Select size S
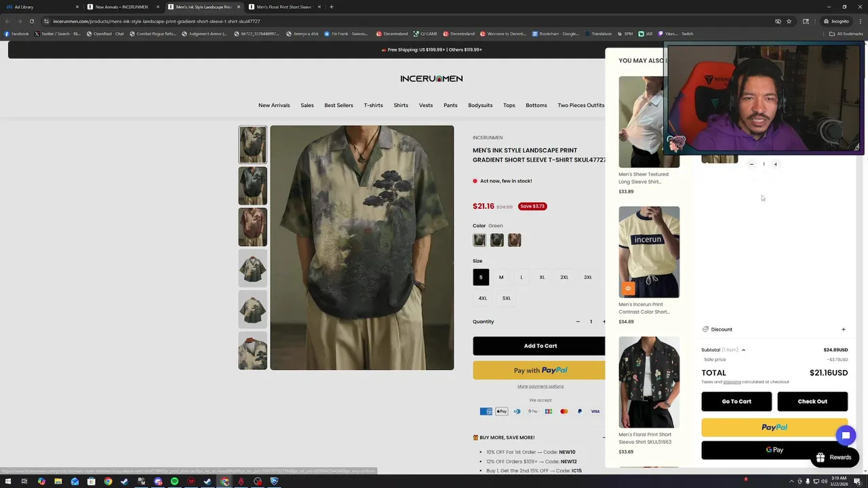This screenshot has height=488, width=868. 481,277
